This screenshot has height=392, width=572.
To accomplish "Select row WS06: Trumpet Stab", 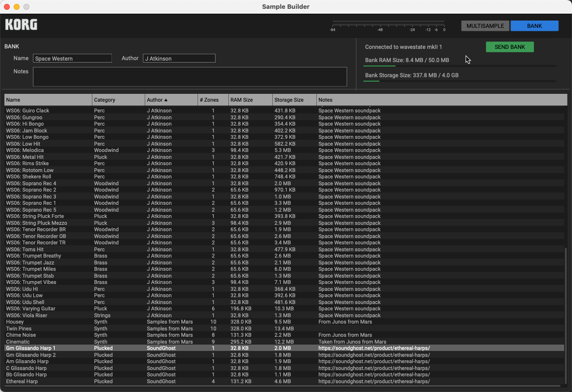I will pos(284,276).
